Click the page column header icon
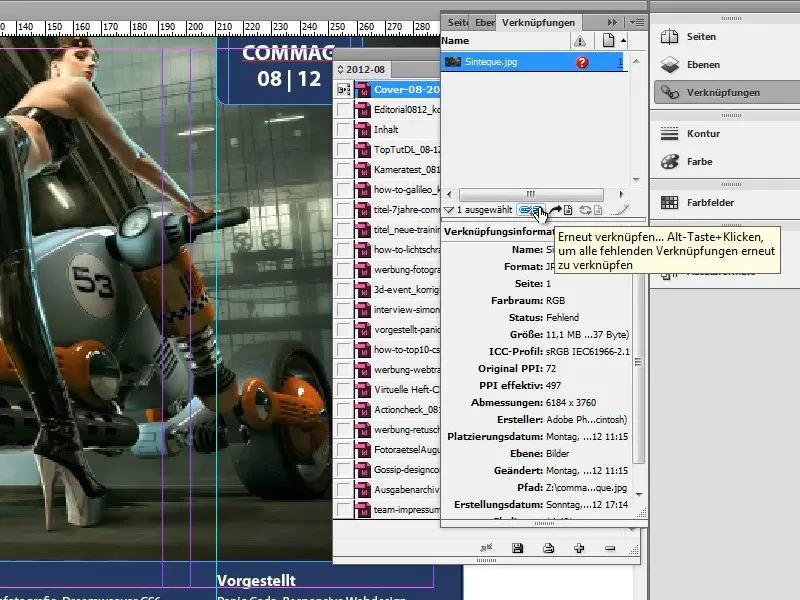800x600 pixels. click(608, 40)
